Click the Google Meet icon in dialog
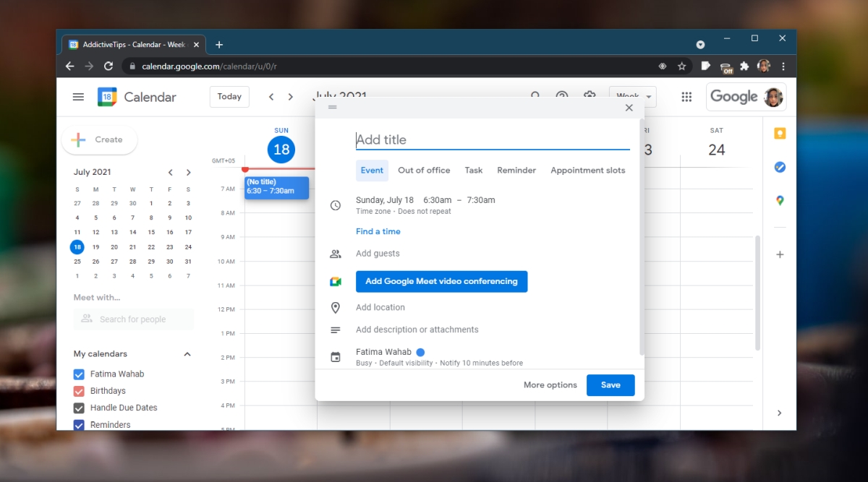This screenshot has height=482, width=868. (336, 282)
